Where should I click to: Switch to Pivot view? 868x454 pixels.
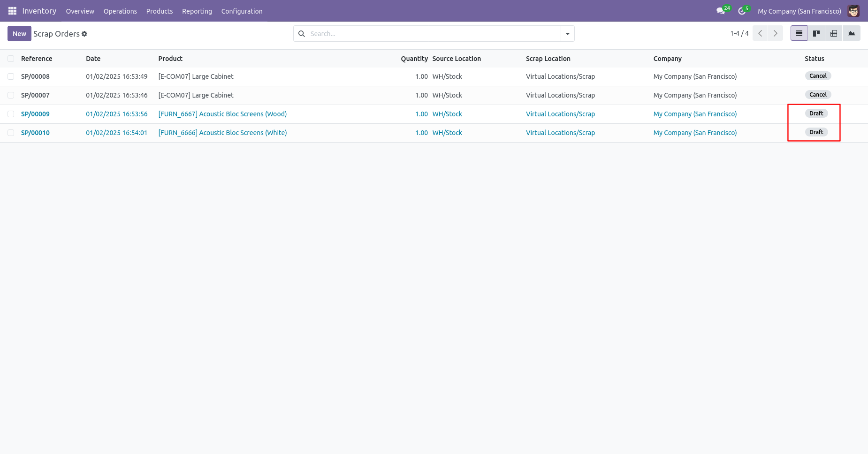click(834, 33)
